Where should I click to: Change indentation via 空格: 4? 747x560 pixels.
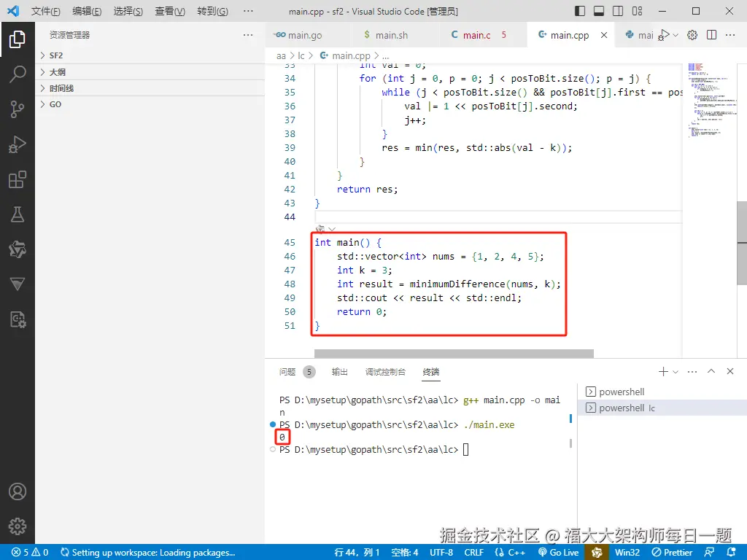(404, 553)
